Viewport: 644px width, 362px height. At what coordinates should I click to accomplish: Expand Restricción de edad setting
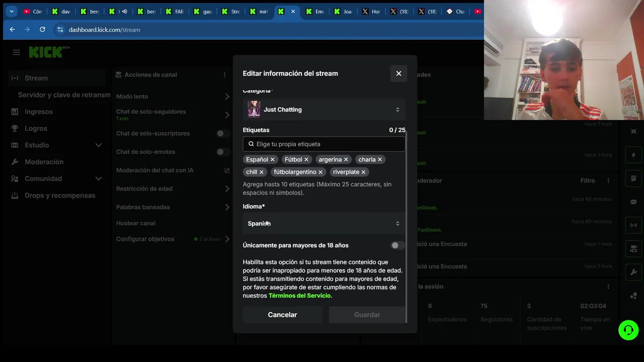click(x=227, y=189)
